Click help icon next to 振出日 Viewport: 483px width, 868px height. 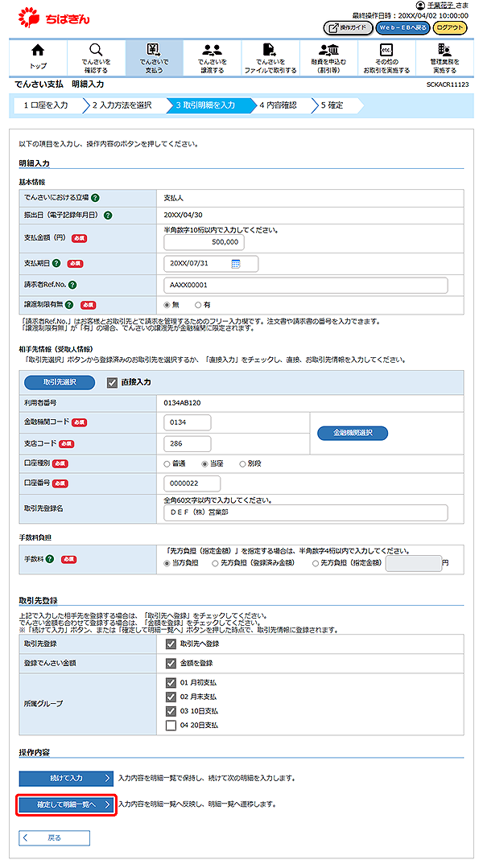(108, 215)
